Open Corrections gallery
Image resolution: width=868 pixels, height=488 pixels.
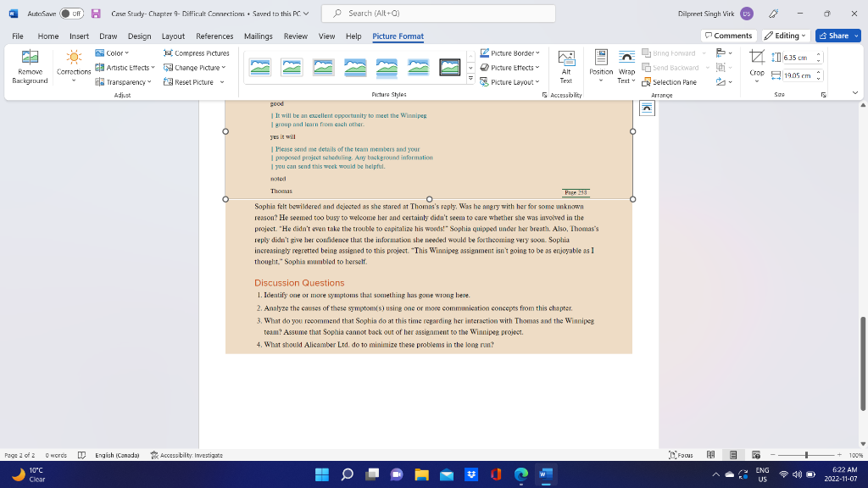[74, 67]
